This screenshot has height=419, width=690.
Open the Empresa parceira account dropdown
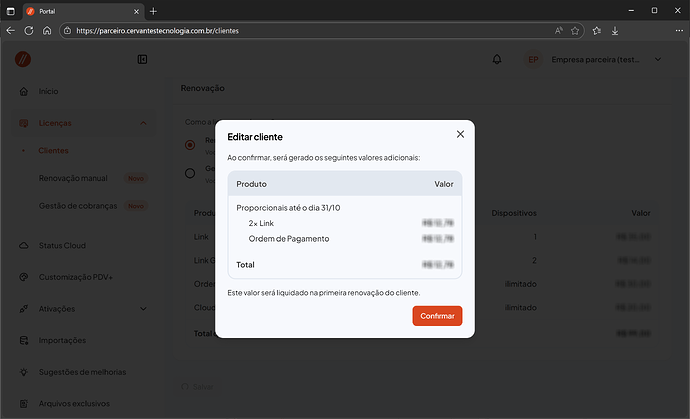[657, 60]
